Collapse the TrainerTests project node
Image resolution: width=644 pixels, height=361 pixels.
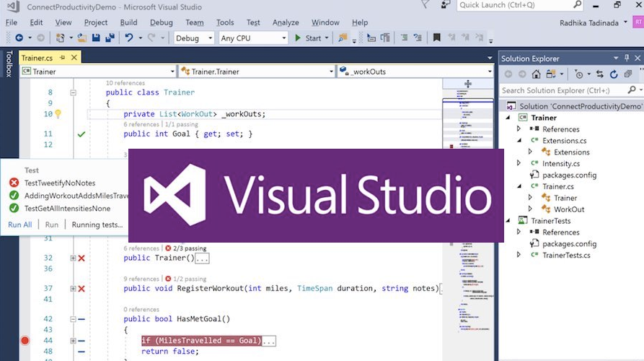508,221
